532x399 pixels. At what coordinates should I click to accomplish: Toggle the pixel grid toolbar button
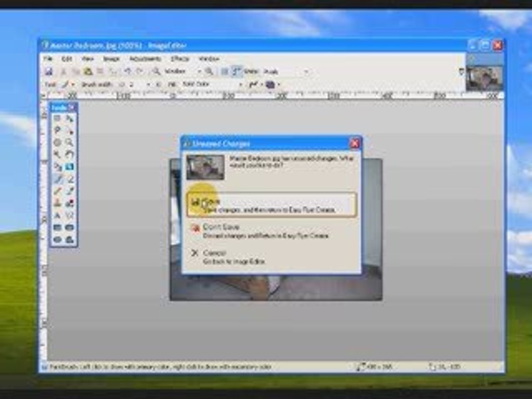[x=224, y=71]
